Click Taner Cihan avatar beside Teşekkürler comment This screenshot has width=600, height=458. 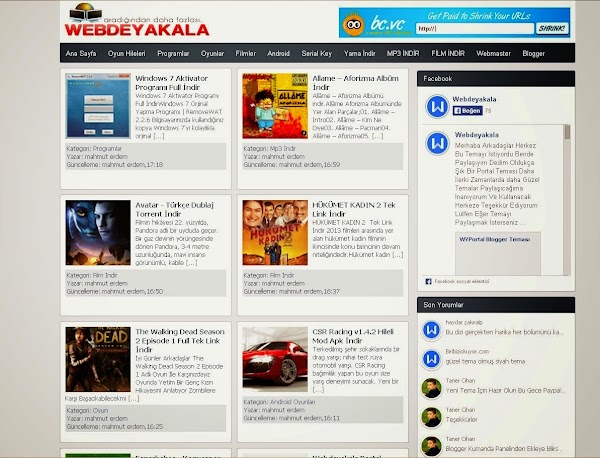tap(431, 417)
